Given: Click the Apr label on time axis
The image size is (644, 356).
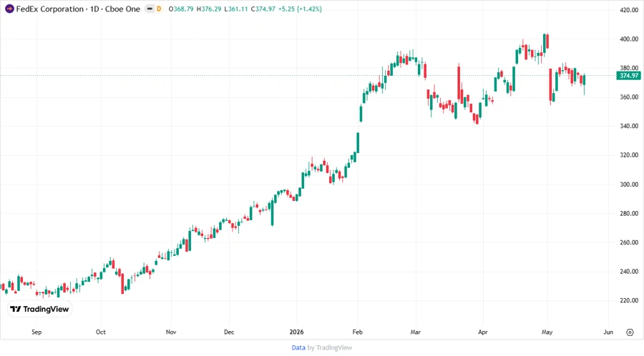Looking at the screenshot, I should point(482,332).
